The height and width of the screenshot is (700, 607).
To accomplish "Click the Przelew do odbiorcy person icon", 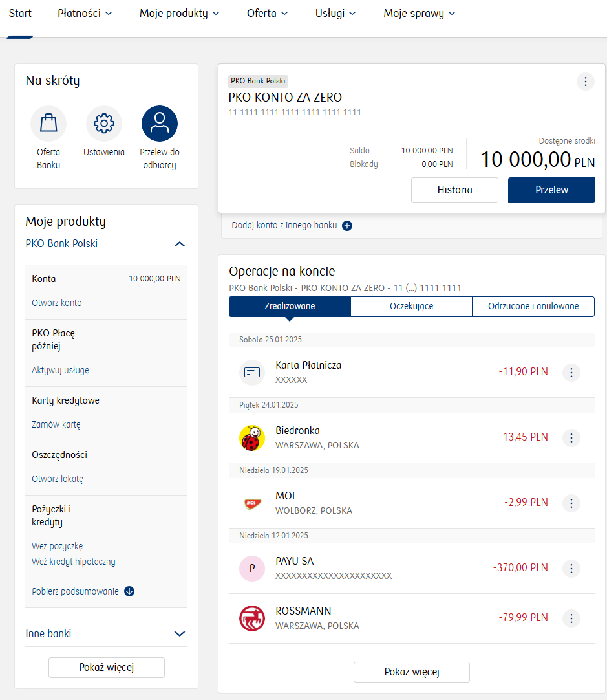I will coord(160,124).
